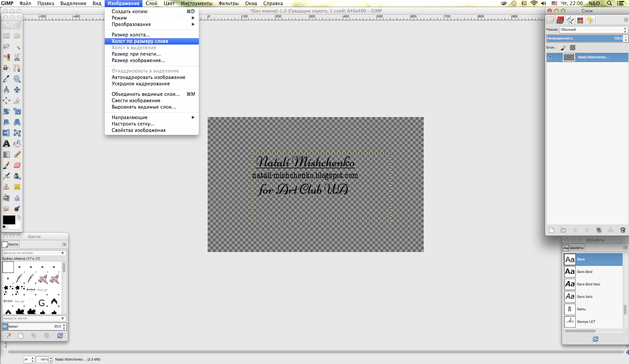Open the px unit selector in status bar

pos(29,359)
